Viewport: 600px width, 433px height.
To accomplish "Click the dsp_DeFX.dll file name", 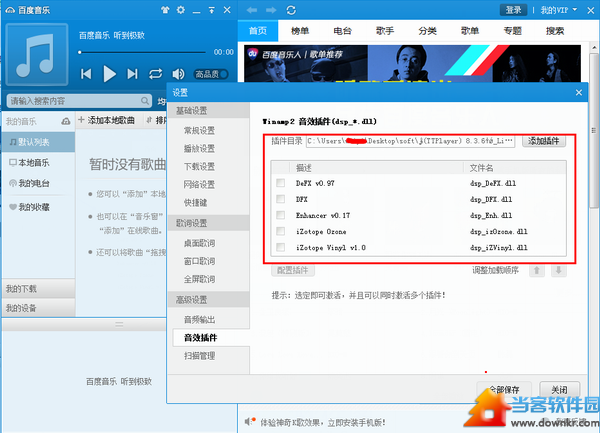I will click(x=493, y=183).
